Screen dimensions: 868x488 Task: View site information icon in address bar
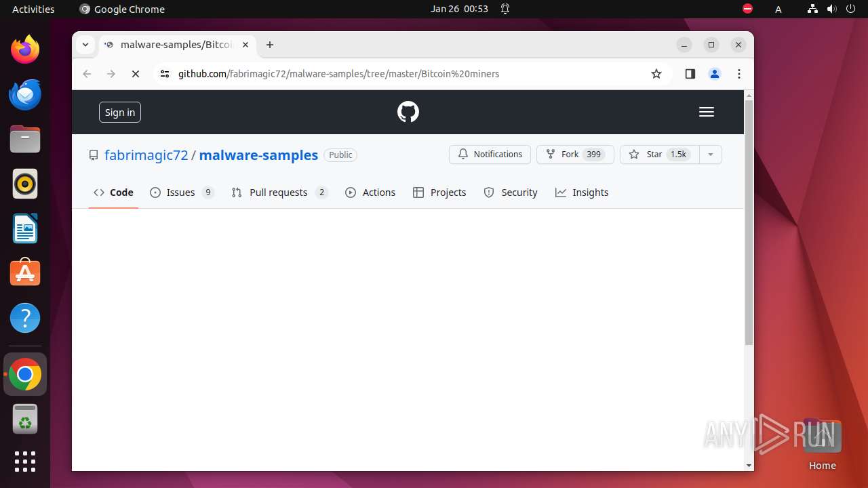(164, 74)
